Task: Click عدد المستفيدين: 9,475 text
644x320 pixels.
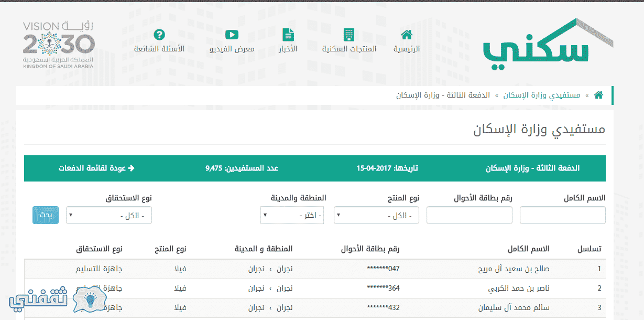Action: click(x=242, y=168)
